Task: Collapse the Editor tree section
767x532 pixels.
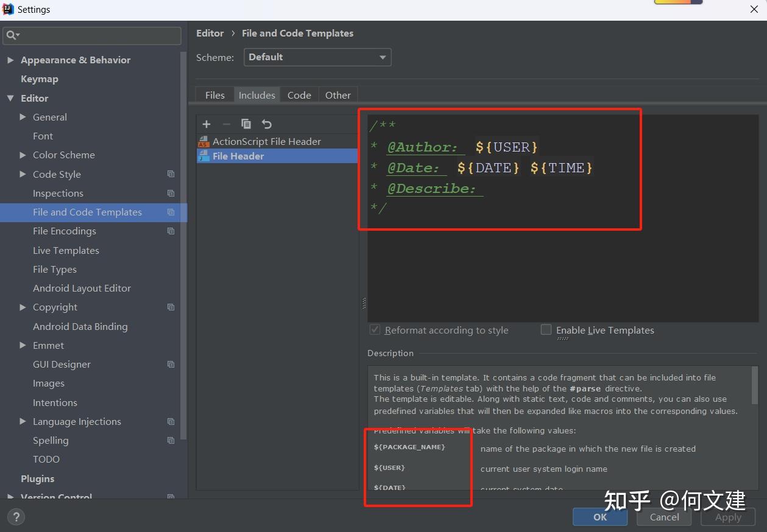Action: tap(10, 98)
